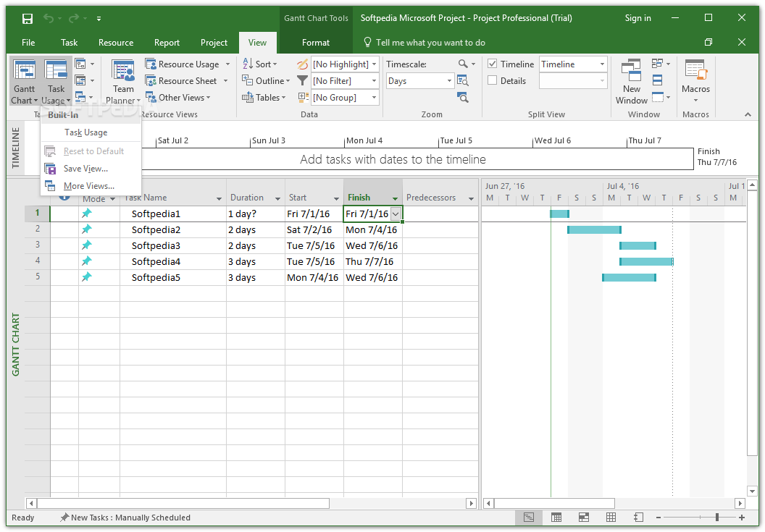Switch to the Format ribbon tab
Viewport: 765px width, 532px height.
(x=316, y=43)
